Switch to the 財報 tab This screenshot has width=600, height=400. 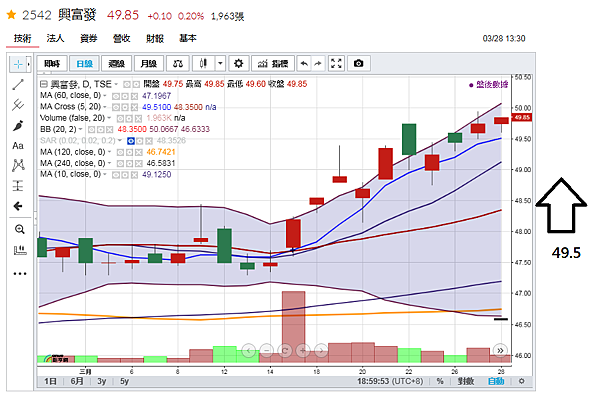[x=155, y=38]
